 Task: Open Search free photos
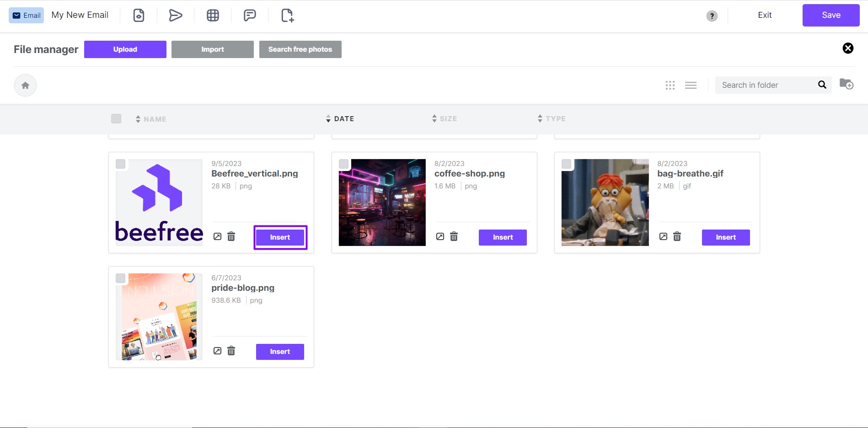click(x=300, y=49)
